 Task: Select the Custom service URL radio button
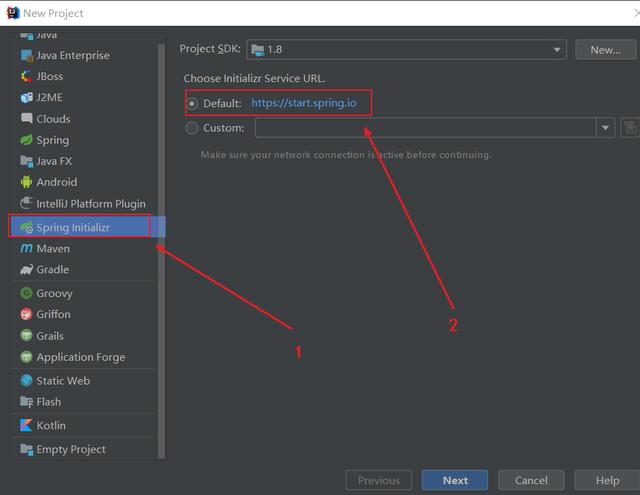(192, 128)
